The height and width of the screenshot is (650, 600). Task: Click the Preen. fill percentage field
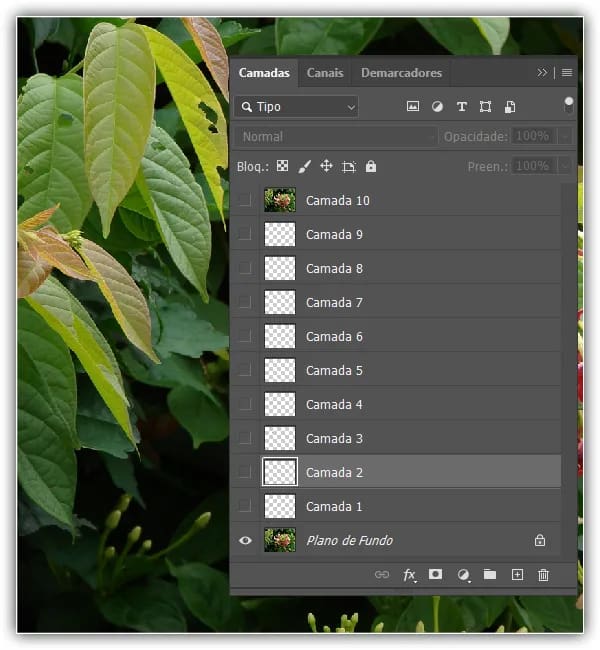click(532, 166)
